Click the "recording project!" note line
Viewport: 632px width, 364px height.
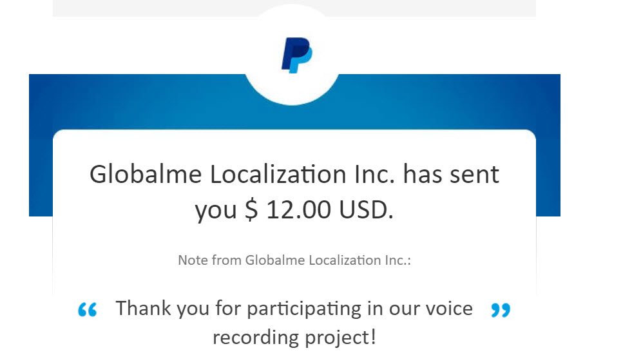294,338
